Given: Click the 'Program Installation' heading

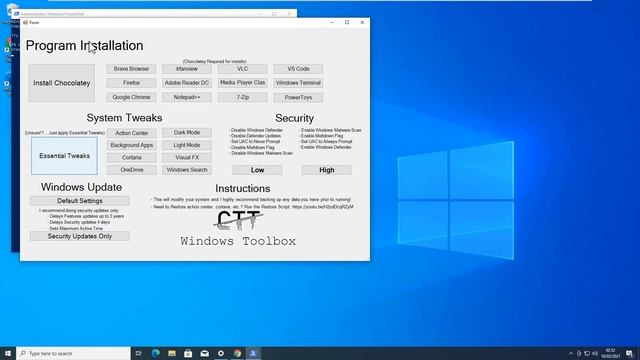Looking at the screenshot, I should coord(84,46).
